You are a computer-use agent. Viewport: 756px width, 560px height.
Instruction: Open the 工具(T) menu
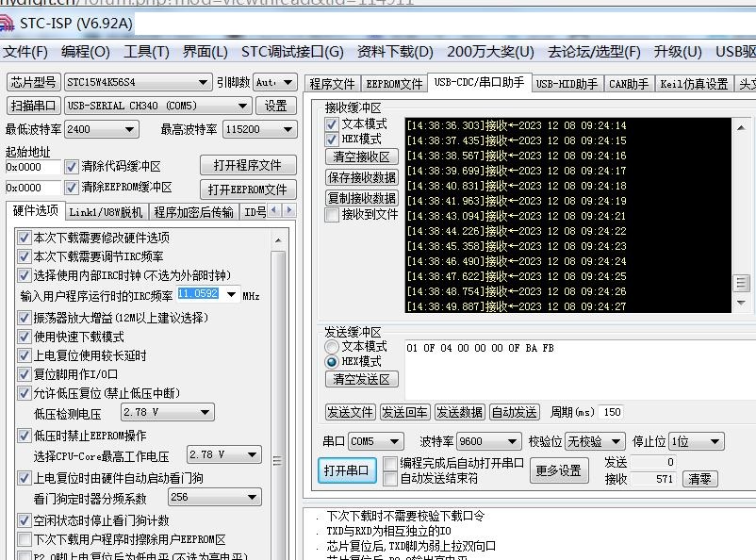click(146, 51)
